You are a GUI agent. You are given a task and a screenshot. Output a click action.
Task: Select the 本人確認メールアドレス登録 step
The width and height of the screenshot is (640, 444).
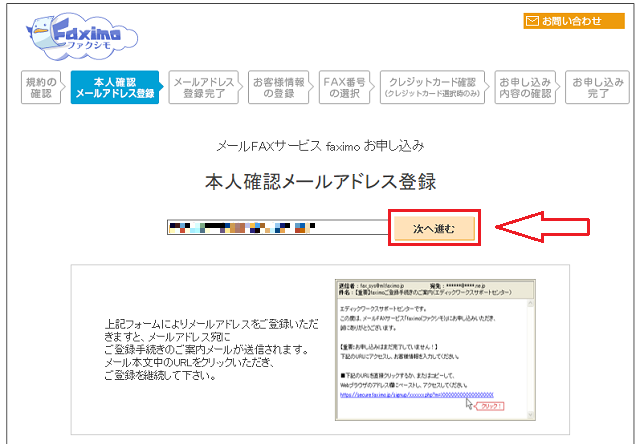[116, 87]
